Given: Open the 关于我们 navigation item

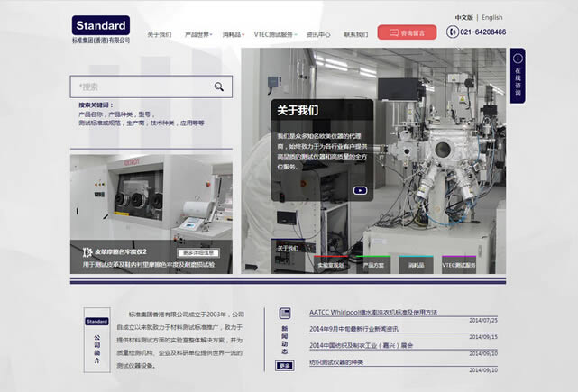Looking at the screenshot, I should point(159,34).
